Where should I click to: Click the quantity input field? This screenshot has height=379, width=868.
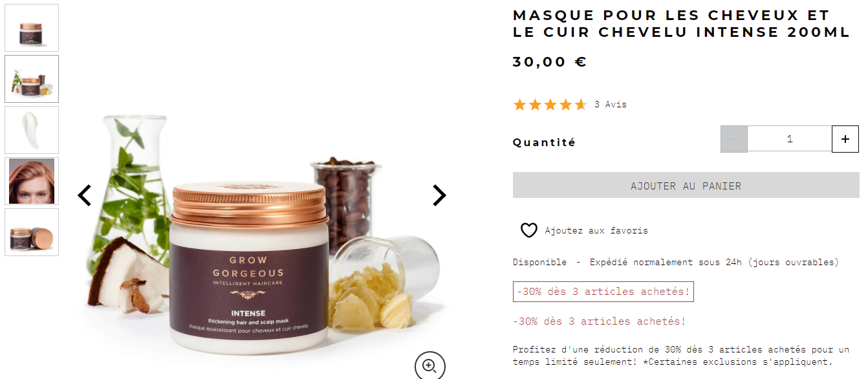[790, 139]
